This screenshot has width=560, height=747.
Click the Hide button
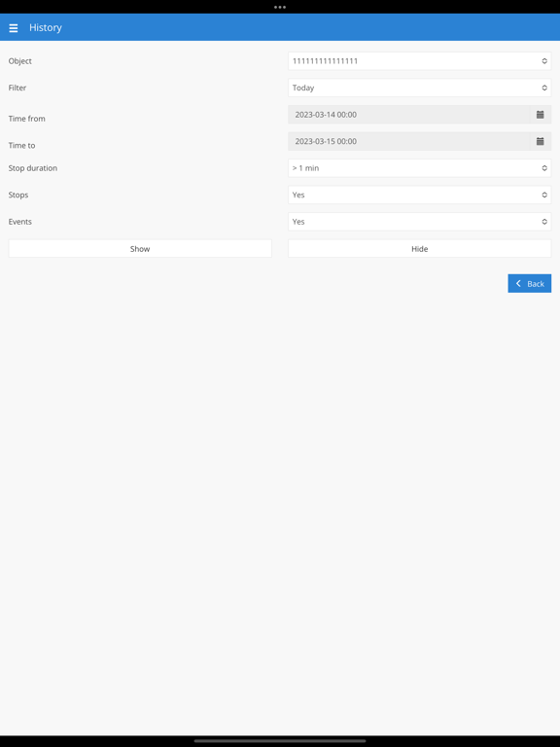point(420,249)
